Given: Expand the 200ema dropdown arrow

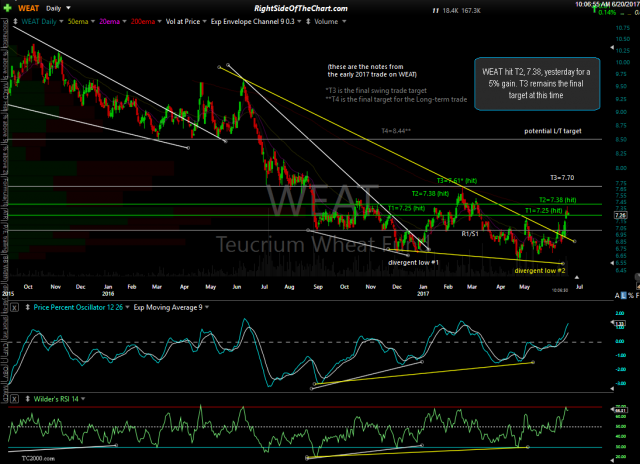Looking at the screenshot, I should pyautogui.click(x=159, y=21).
